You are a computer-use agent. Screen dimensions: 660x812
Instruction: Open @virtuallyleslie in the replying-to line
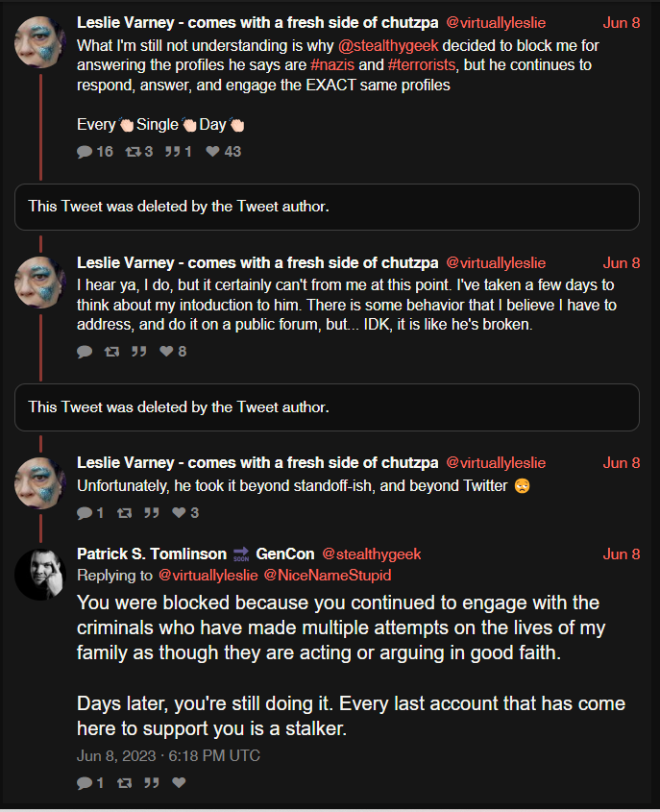coord(208,576)
